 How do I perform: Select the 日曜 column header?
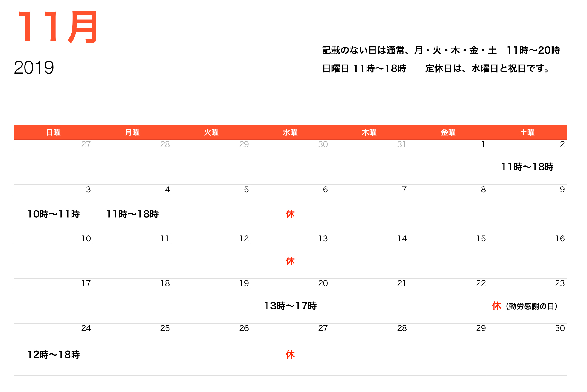(x=53, y=132)
